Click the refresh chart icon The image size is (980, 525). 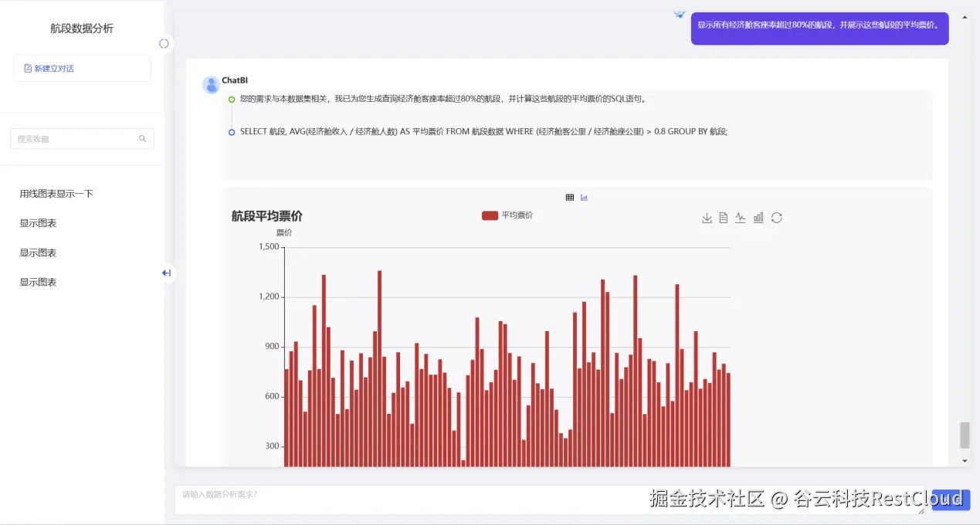coord(776,217)
